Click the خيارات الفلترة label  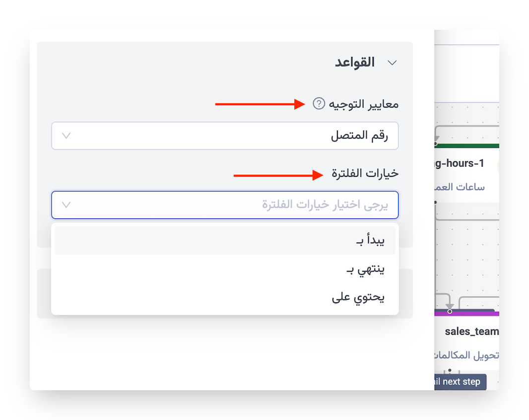point(365,173)
